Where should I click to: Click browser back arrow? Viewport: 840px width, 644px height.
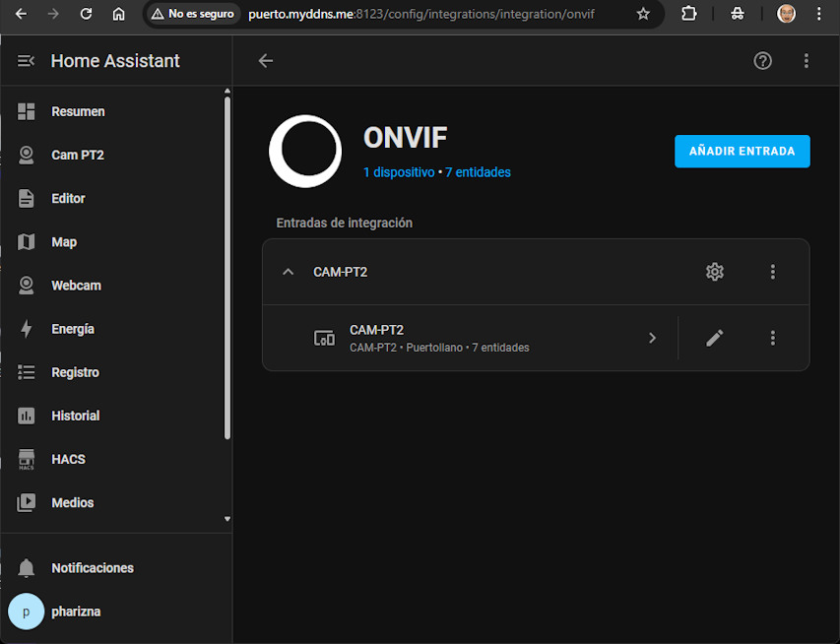coord(21,14)
